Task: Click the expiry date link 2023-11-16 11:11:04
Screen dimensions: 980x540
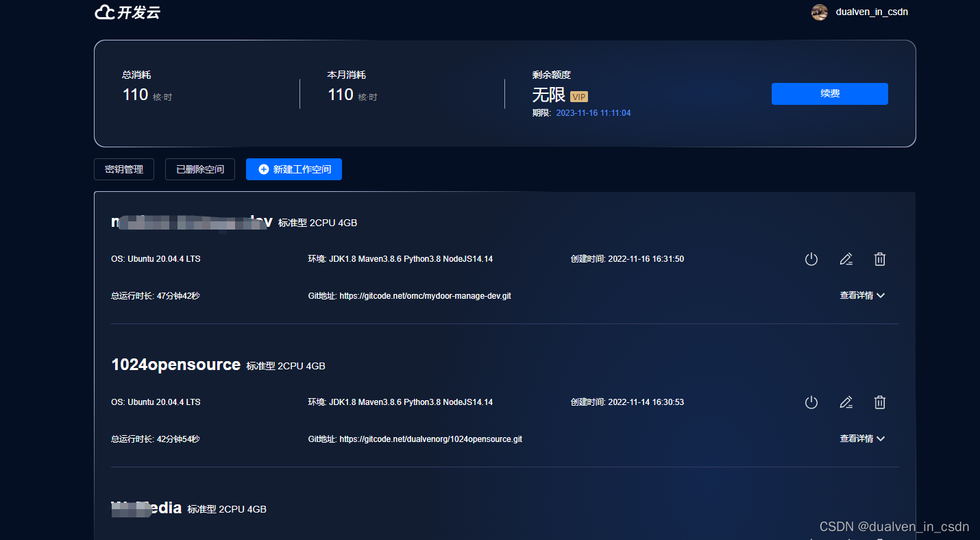Action: click(x=593, y=112)
